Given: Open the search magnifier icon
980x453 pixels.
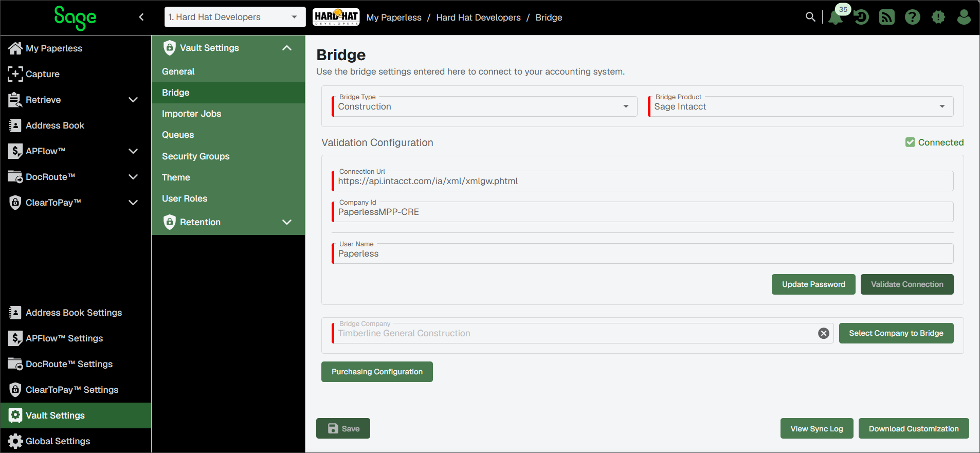Looking at the screenshot, I should click(x=810, y=17).
